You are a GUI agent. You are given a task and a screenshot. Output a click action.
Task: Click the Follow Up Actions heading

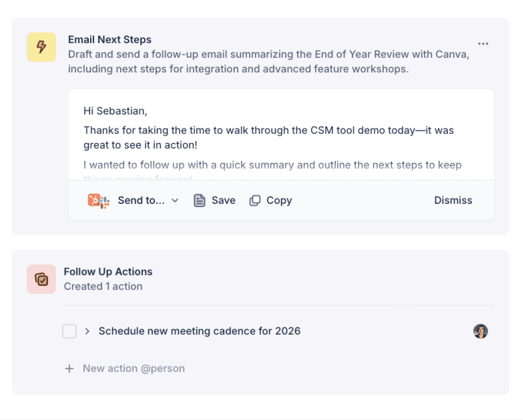pyautogui.click(x=108, y=272)
